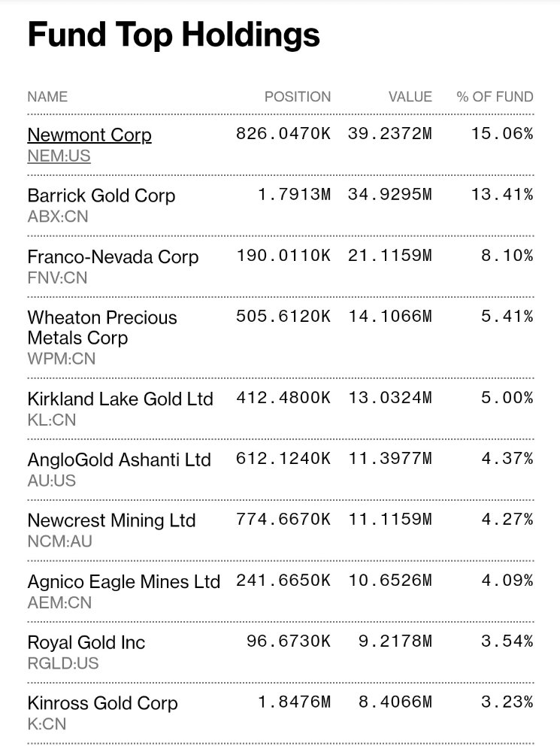Open the Newmont Corp link
The image size is (560, 752).
coord(89,135)
